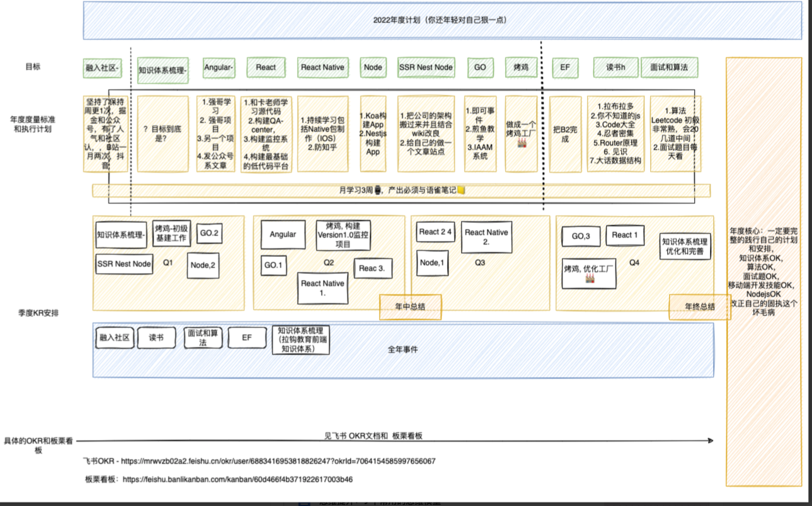Select the GO goal box in the 目标 row
This screenshot has width=812, height=506.
pos(480,67)
